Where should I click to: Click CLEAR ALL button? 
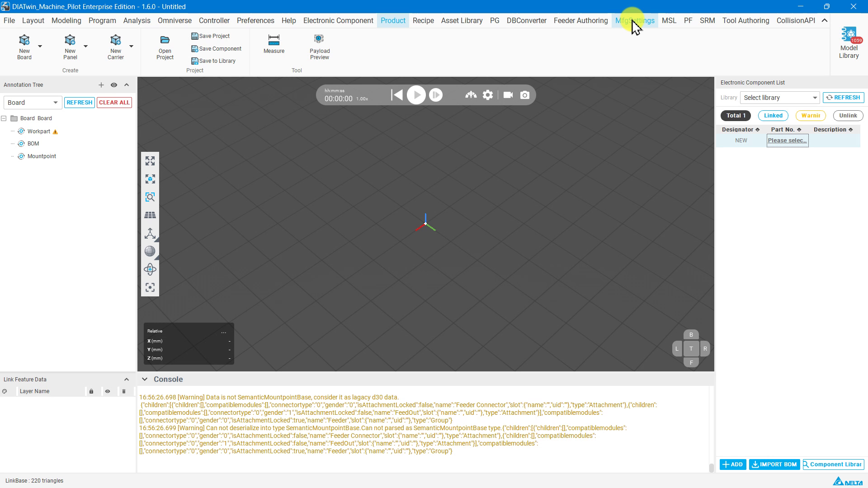[x=114, y=103]
